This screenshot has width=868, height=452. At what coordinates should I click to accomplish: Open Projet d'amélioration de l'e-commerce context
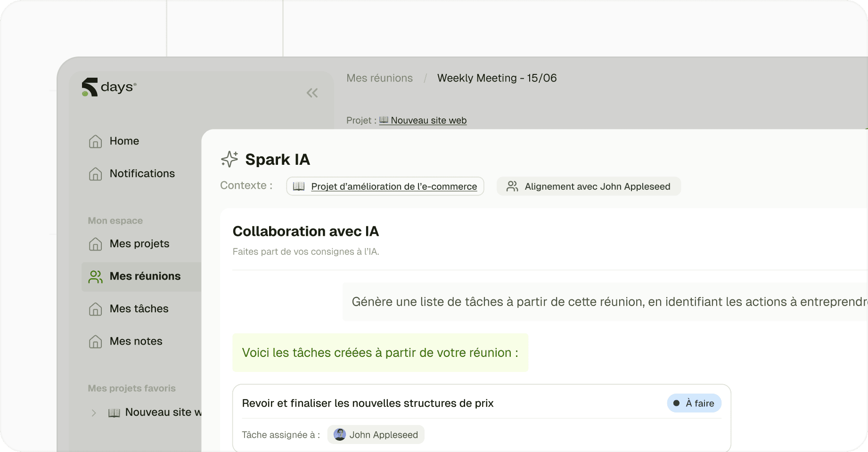click(385, 186)
